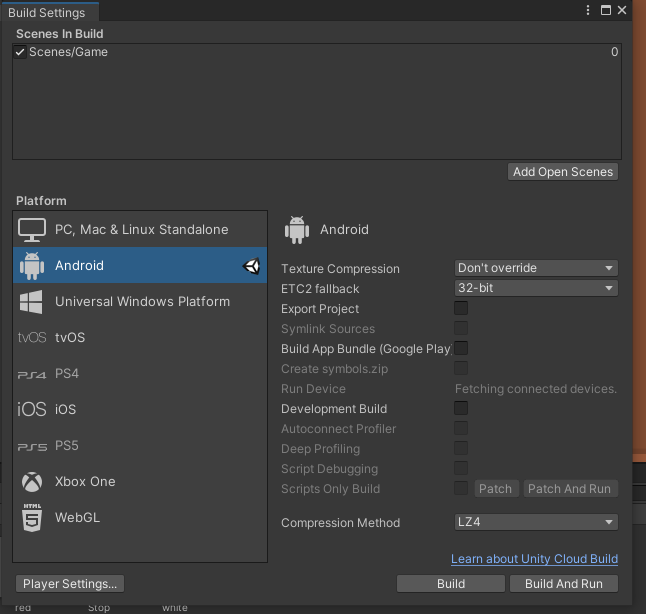Screen dimensions: 646x614
Task: Enable the Export Project checkbox
Action: point(461,308)
